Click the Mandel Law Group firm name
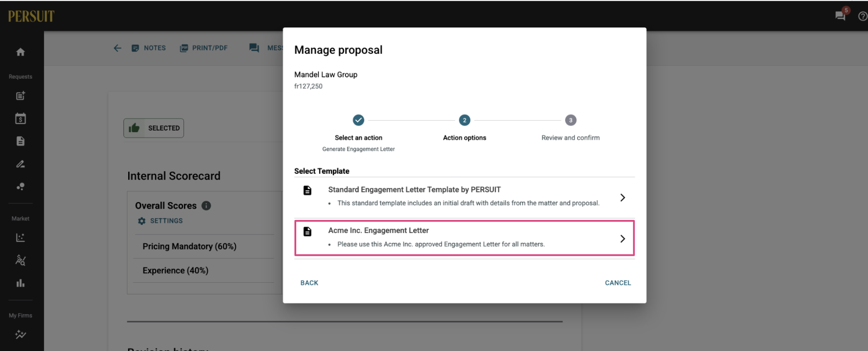 326,74
